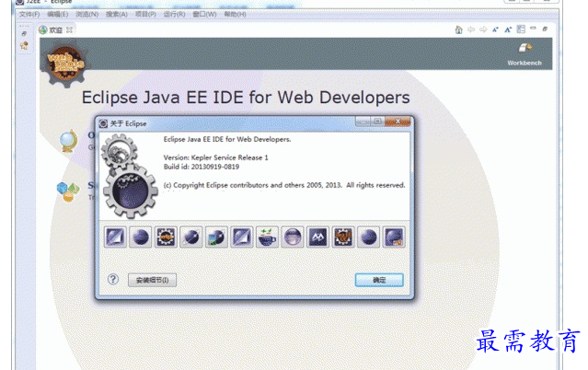Open the 搜索(A) menu
The width and height of the screenshot is (588, 370).
[x=117, y=14]
